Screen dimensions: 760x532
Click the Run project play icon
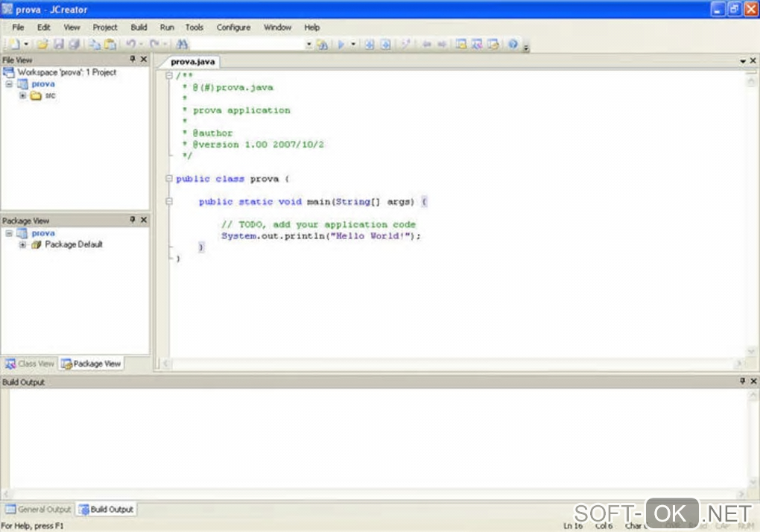point(341,44)
